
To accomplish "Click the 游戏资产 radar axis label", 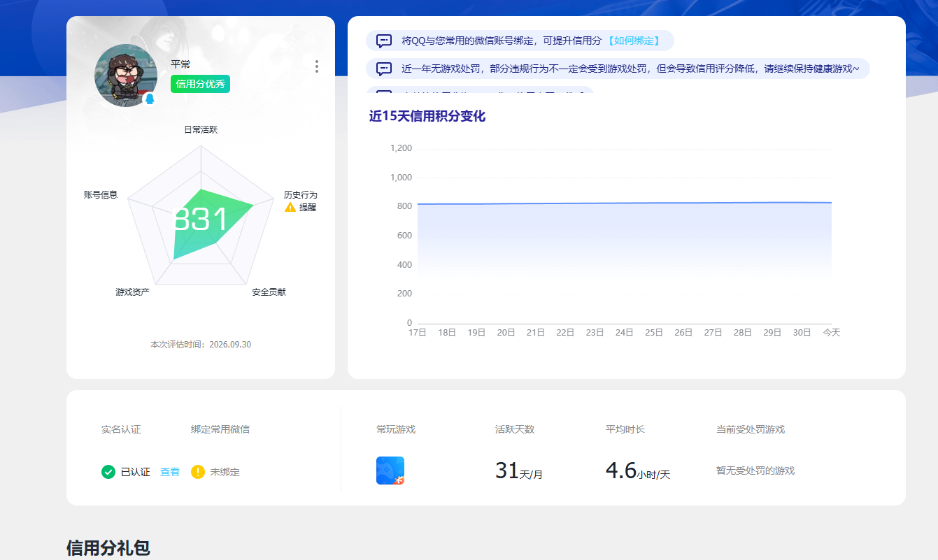I will (132, 292).
